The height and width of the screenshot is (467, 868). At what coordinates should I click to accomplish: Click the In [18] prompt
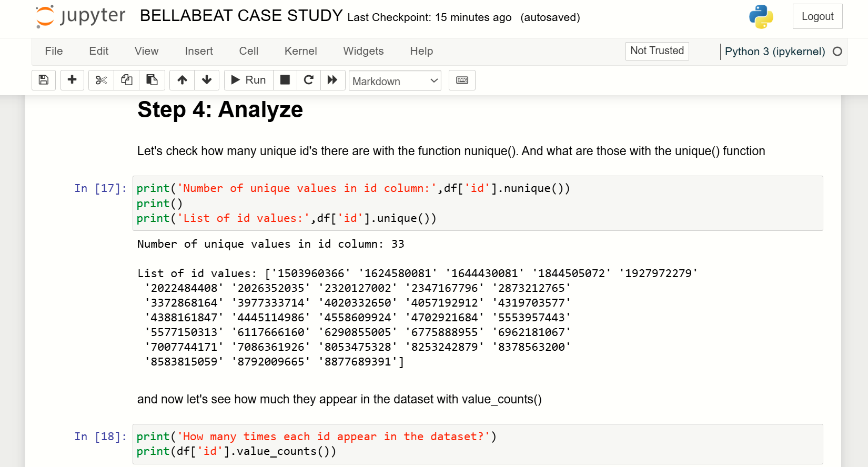(x=100, y=436)
